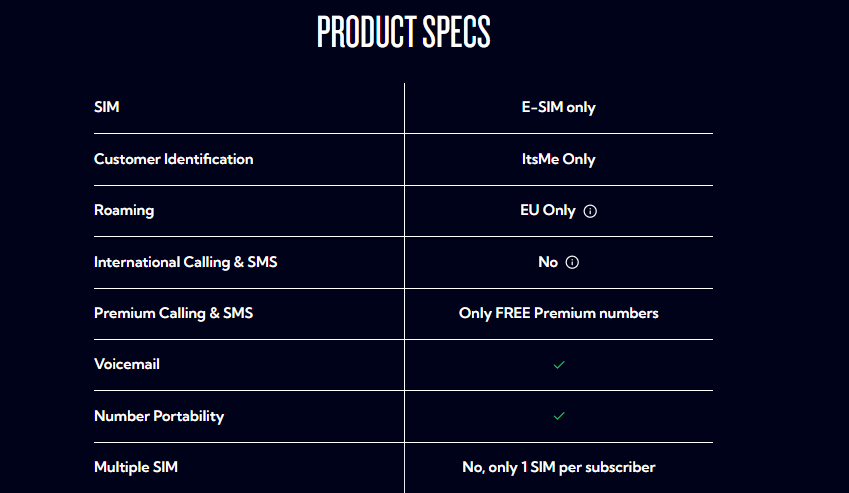The image size is (849, 493).
Task: Select the No value for international calling
Action: [x=548, y=262]
